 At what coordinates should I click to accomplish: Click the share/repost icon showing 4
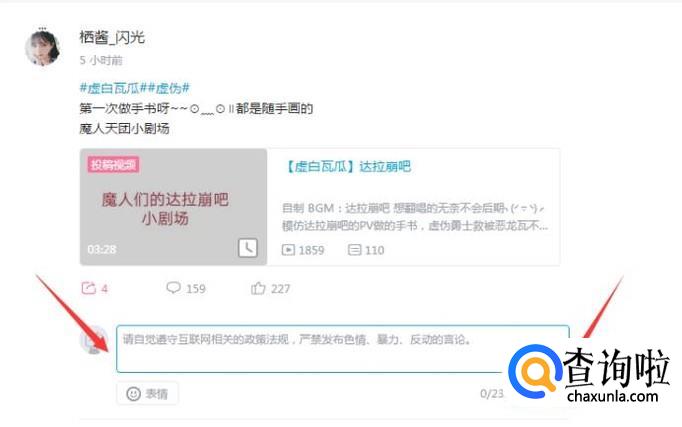[x=88, y=288]
